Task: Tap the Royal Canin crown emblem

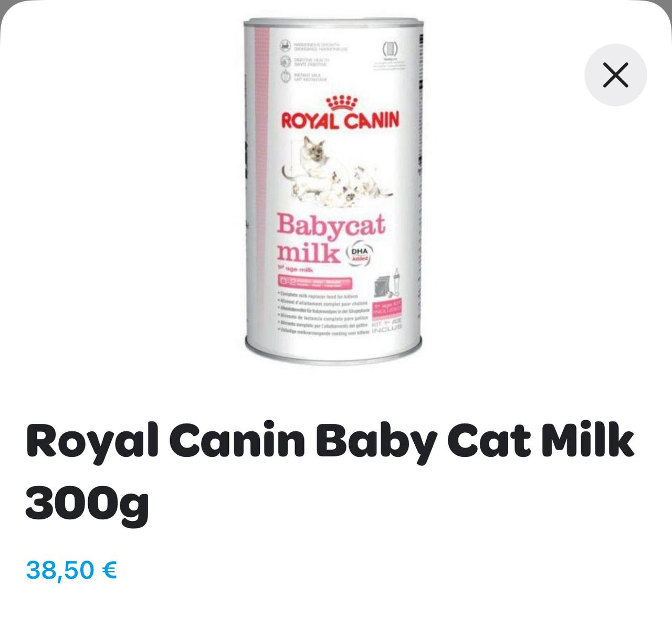Action: click(x=341, y=103)
